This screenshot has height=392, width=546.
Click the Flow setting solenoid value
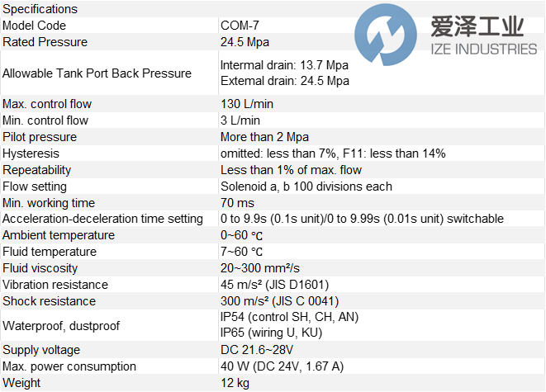pyautogui.click(x=306, y=187)
